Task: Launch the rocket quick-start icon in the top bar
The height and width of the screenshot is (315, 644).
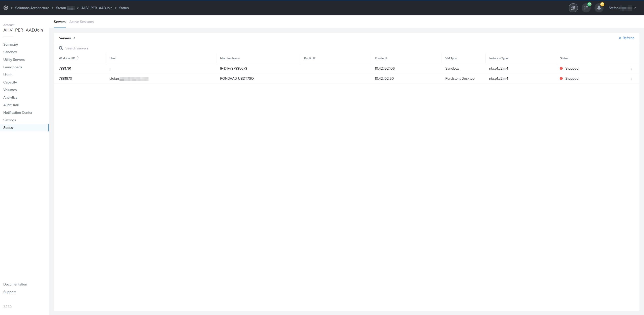Action: 573,8
